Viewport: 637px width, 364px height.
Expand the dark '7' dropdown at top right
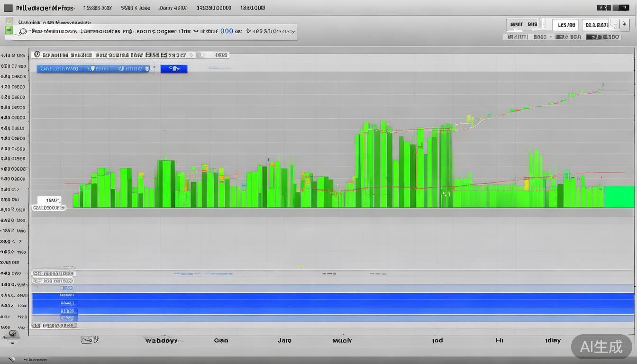point(621,8)
